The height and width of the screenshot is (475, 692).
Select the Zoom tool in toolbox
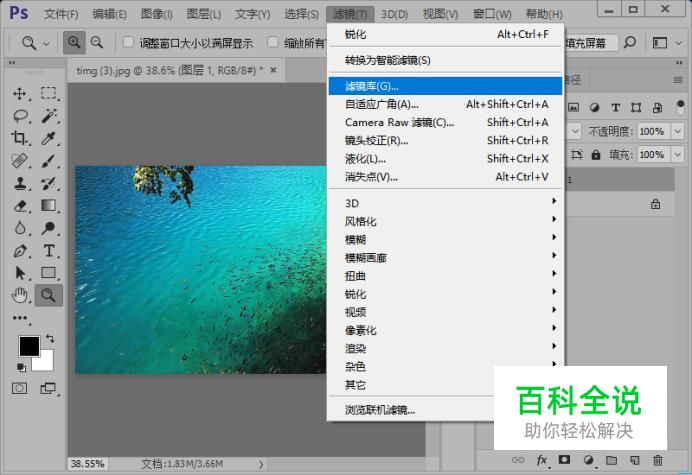tap(49, 295)
